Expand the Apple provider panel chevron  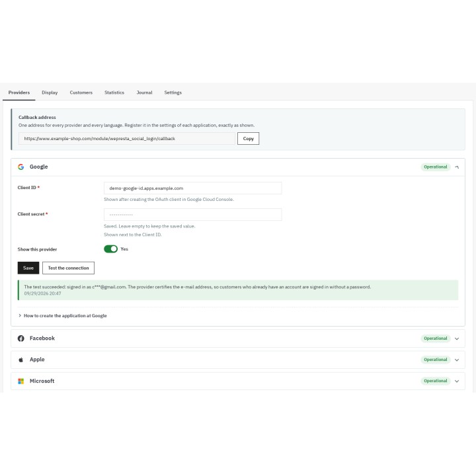click(457, 360)
